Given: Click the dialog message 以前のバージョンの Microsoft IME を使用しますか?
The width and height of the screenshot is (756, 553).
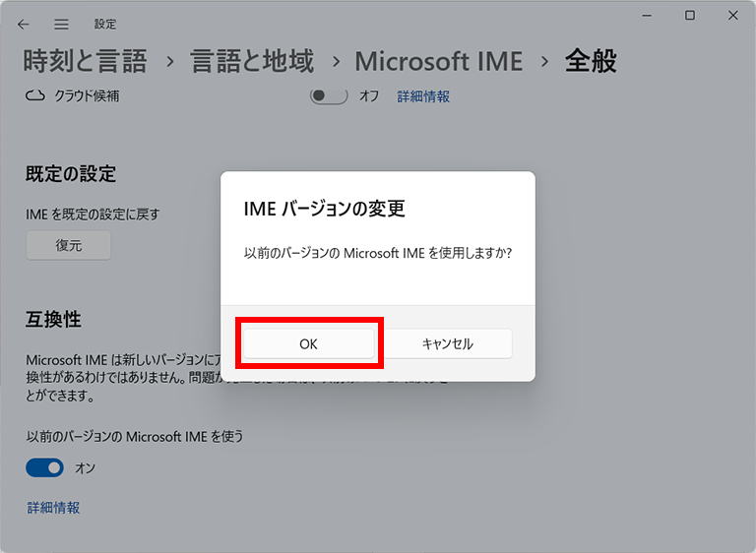Looking at the screenshot, I should click(x=378, y=253).
